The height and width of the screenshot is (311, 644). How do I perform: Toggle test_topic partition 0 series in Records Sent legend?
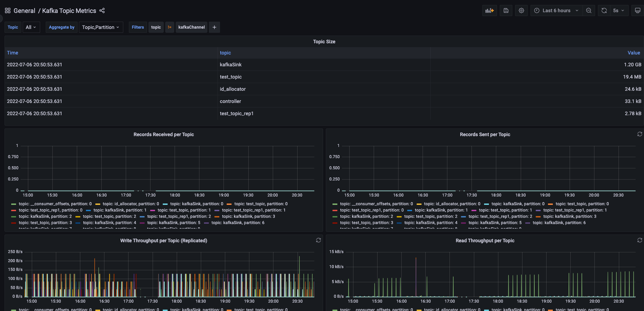tap(582, 204)
